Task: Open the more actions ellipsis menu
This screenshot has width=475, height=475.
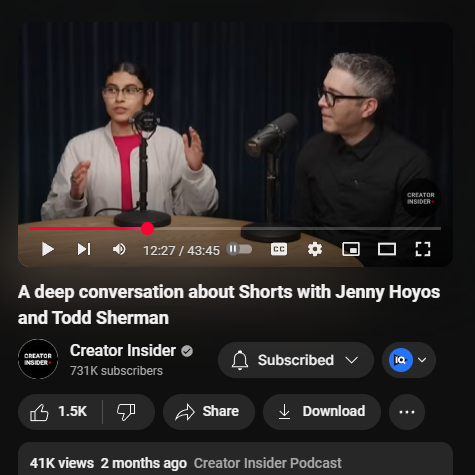Action: click(x=407, y=412)
